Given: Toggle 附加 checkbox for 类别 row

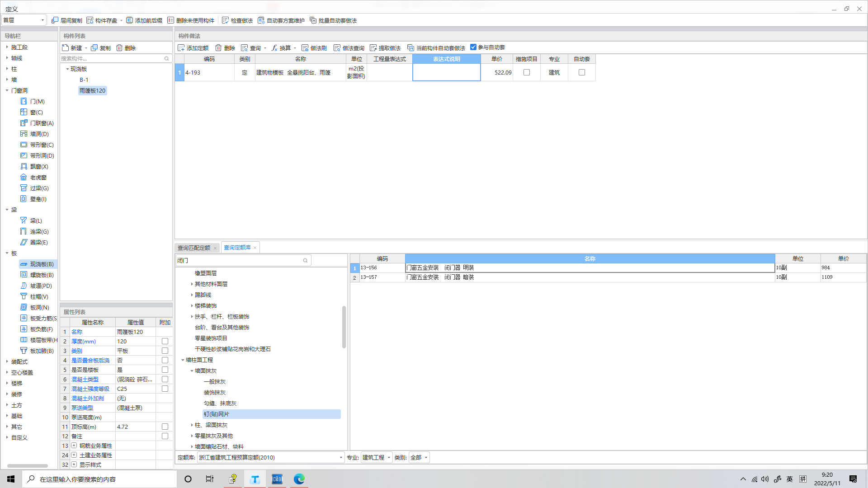Looking at the screenshot, I should pyautogui.click(x=165, y=351).
